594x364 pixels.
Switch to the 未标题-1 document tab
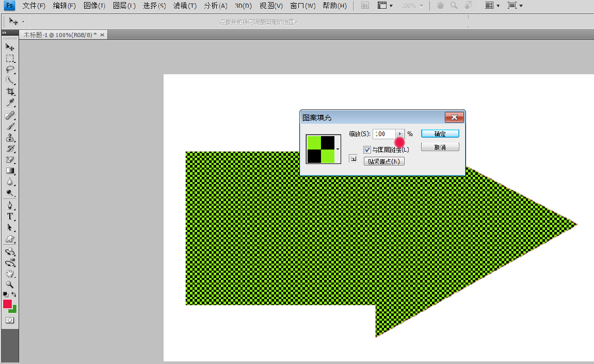(x=60, y=35)
